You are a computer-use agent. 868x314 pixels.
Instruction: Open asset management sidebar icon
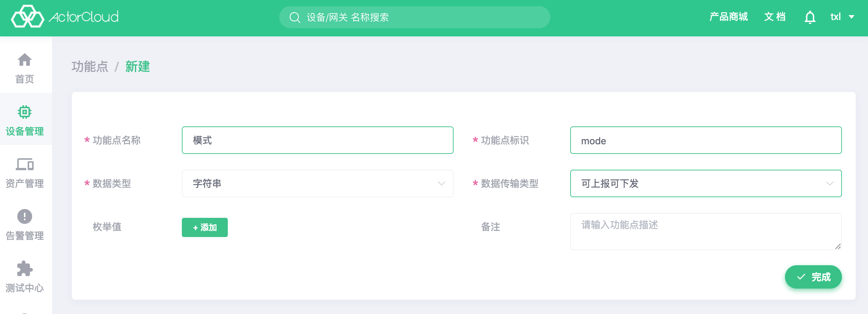pos(25,164)
